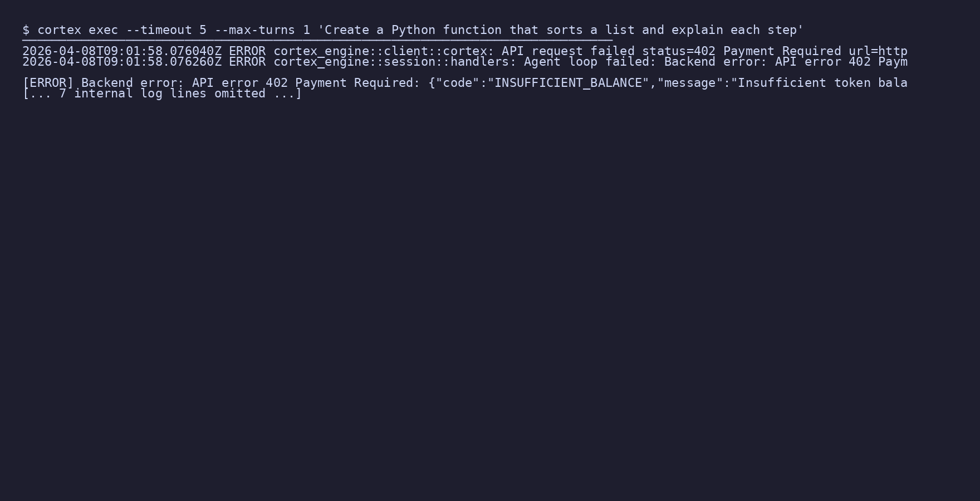Screen dimensions: 980x501
Task: Click the timestamp ending in 076260Z
Action: tap(122, 62)
